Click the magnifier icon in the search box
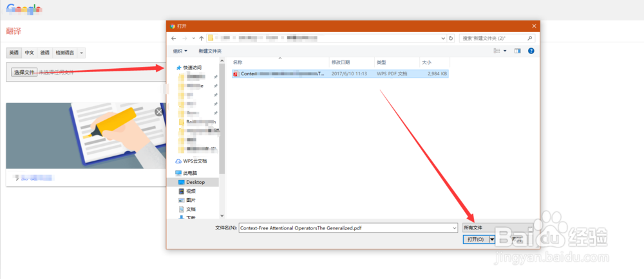The image size is (644, 279). (x=530, y=38)
